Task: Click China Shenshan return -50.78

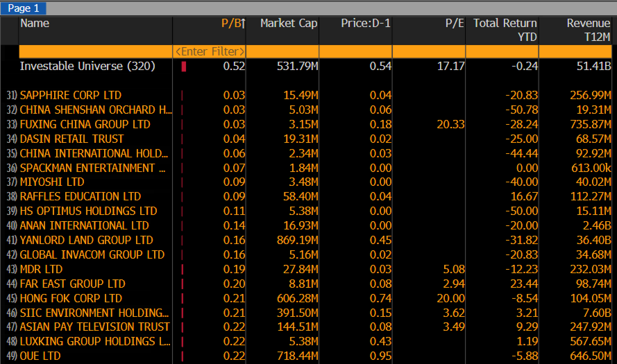Action: pos(522,110)
